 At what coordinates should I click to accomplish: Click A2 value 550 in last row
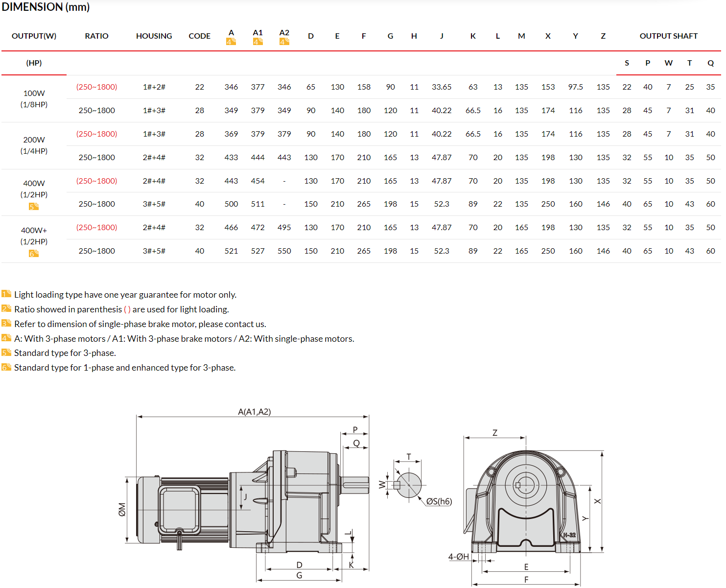[284, 251]
